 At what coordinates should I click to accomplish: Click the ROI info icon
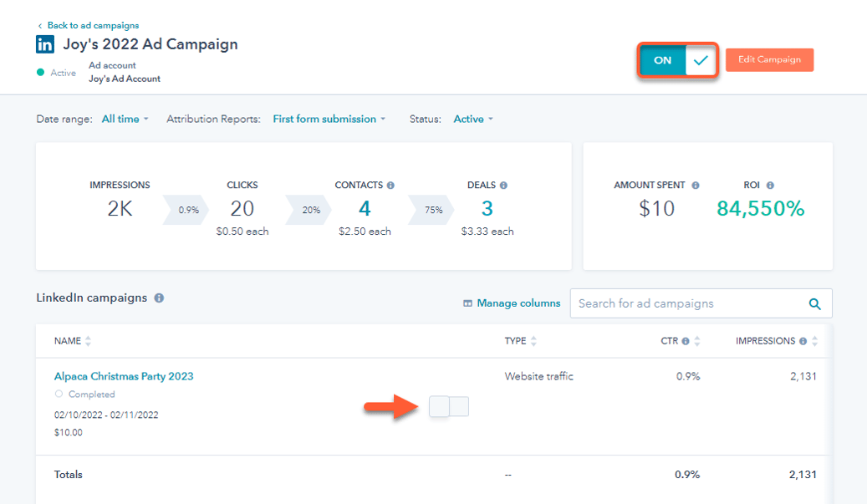click(x=770, y=186)
